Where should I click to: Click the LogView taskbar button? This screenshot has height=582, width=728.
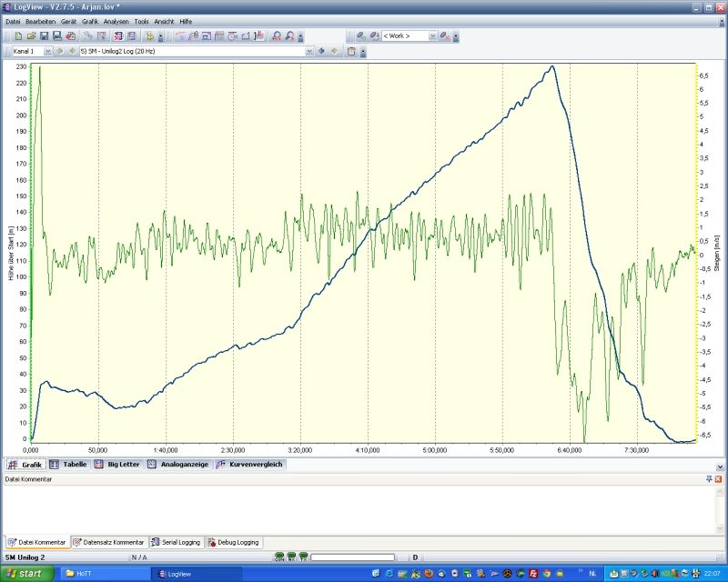(x=197, y=574)
